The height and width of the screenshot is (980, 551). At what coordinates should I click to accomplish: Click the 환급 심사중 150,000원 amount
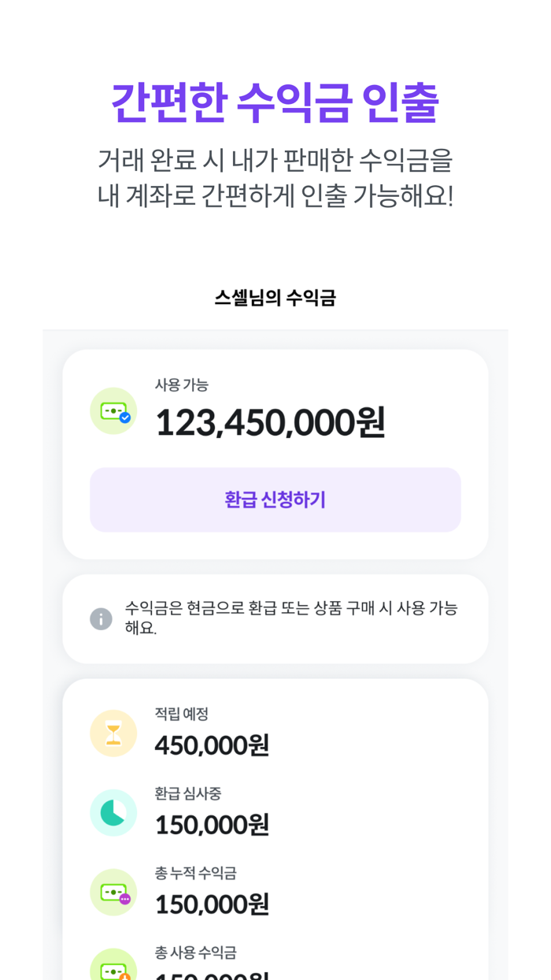[212, 824]
